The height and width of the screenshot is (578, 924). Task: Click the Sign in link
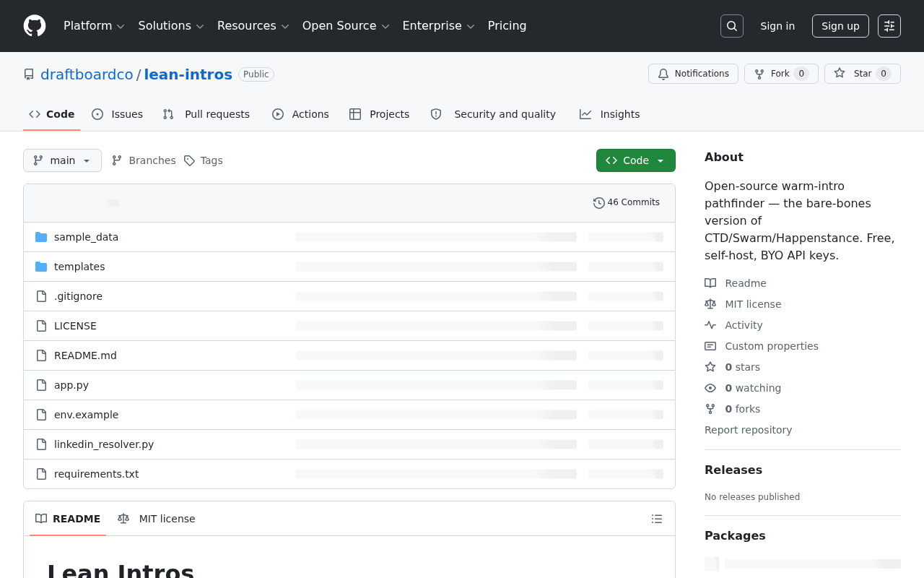click(777, 26)
